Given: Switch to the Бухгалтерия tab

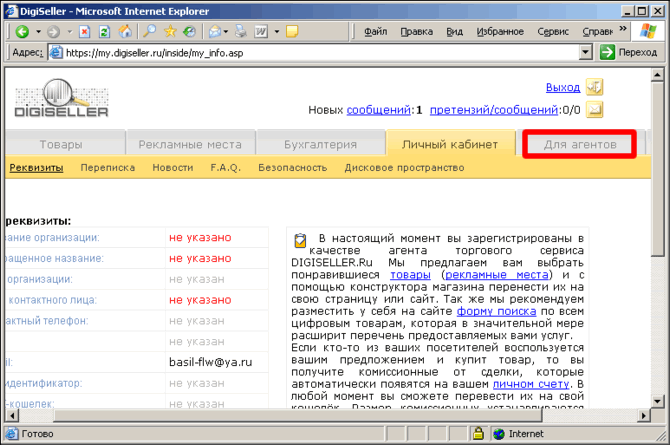Looking at the screenshot, I should [320, 144].
